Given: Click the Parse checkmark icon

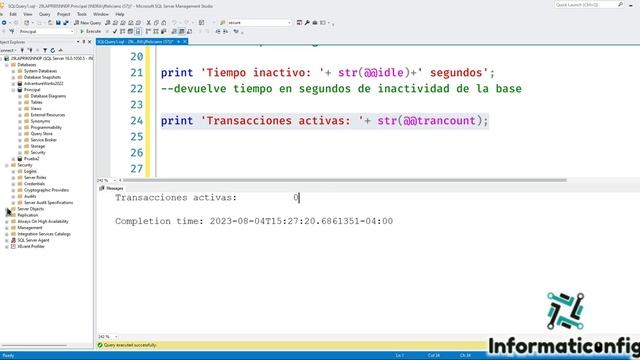Looking at the screenshot, I should coord(115,31).
